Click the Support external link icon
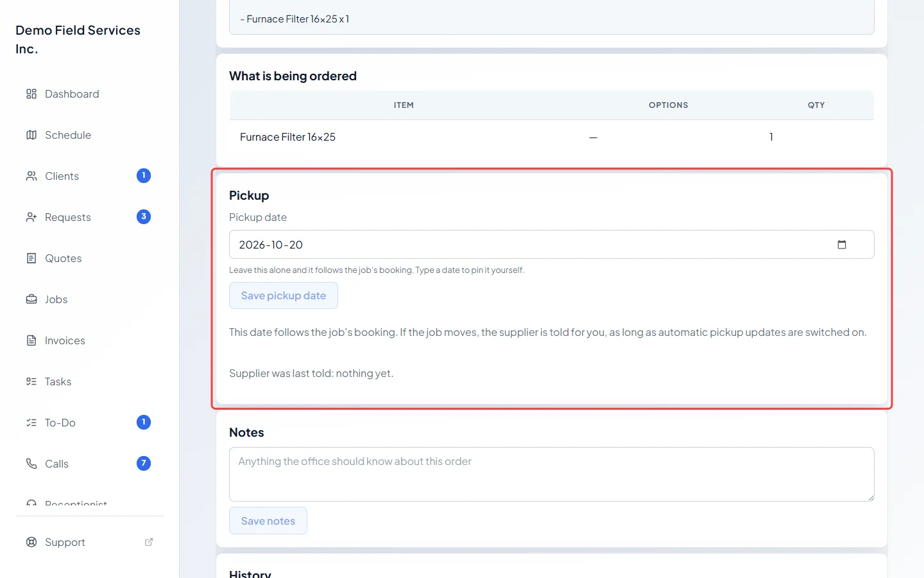 coord(149,542)
